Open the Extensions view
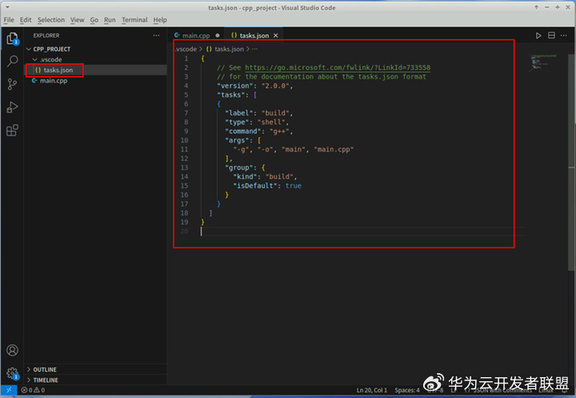This screenshot has width=576, height=398. (x=12, y=130)
